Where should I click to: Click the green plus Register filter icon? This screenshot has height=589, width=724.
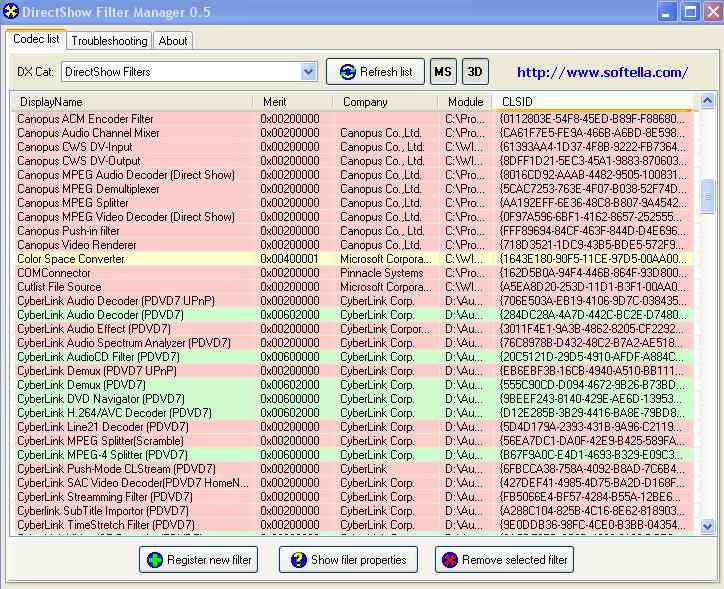155,560
